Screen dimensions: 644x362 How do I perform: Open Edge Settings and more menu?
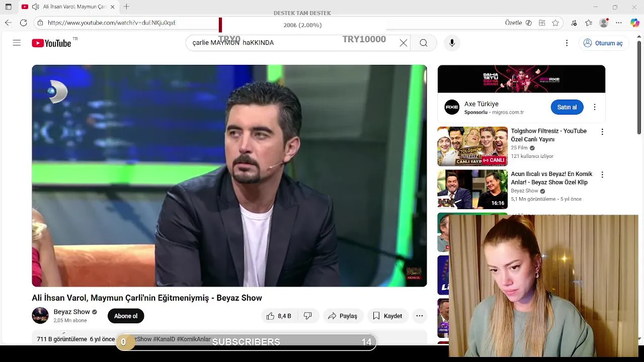pos(619,23)
